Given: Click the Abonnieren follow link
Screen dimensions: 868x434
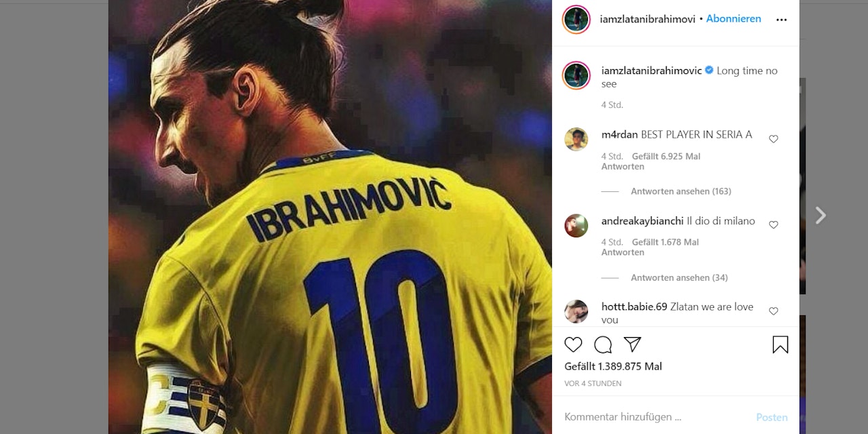Looking at the screenshot, I should click(734, 19).
